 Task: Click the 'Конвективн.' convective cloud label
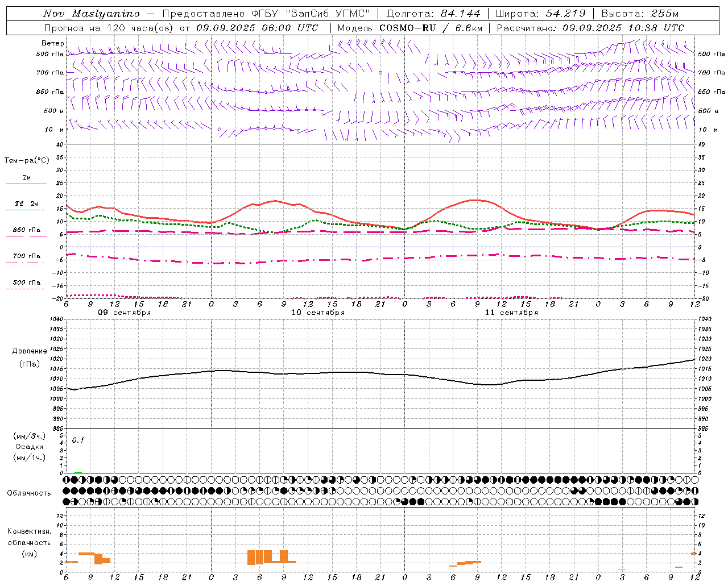tap(29, 531)
